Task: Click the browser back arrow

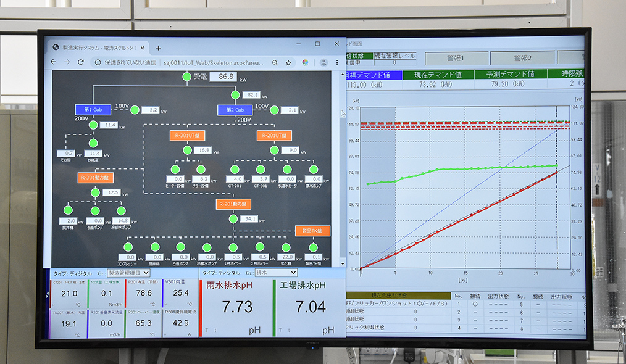Action: tap(54, 62)
